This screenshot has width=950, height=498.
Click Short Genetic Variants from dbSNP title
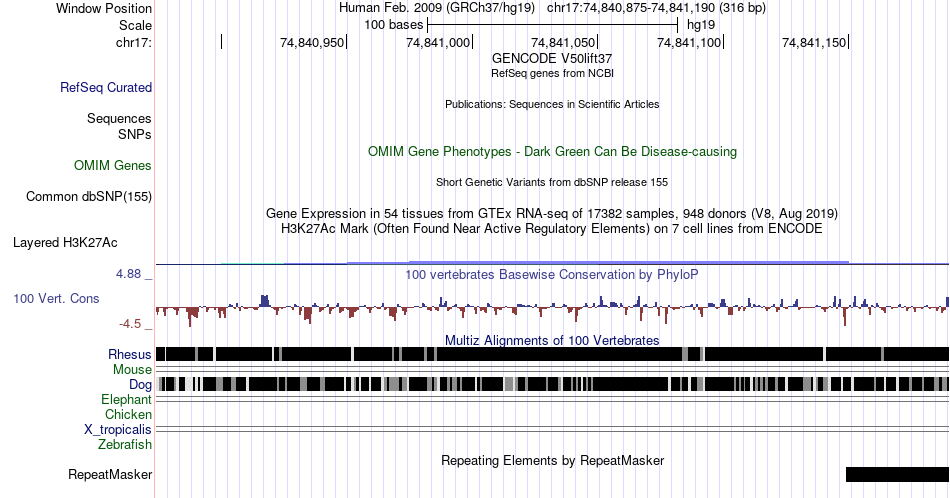point(552,182)
